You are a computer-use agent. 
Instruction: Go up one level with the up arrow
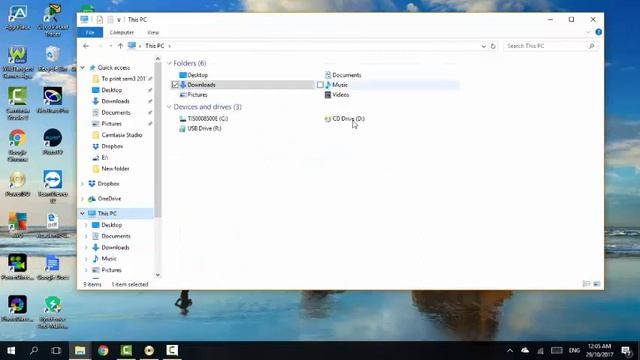coord(120,46)
